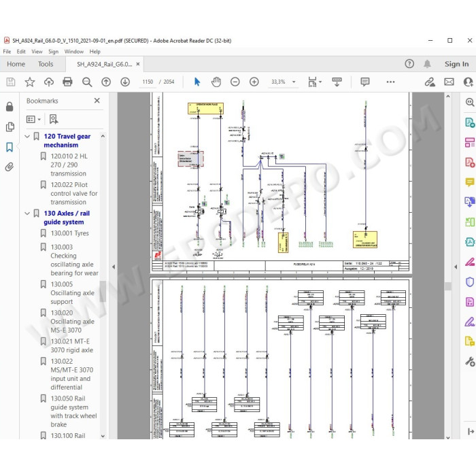Image resolution: width=476 pixels, height=476 pixels.
Task: Collapse 120 Travel gear mechanism bookmark
Action: point(27,136)
